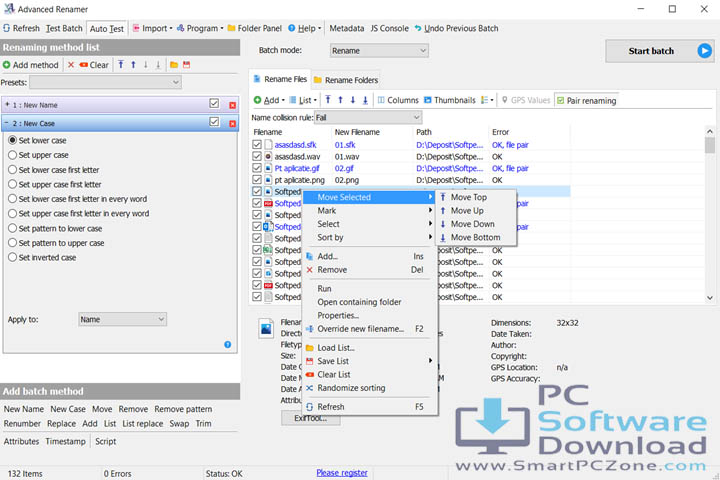Uncheck the asasdasd.sfk file checkbox
Image resolution: width=720 pixels, height=480 pixels.
[x=257, y=145]
